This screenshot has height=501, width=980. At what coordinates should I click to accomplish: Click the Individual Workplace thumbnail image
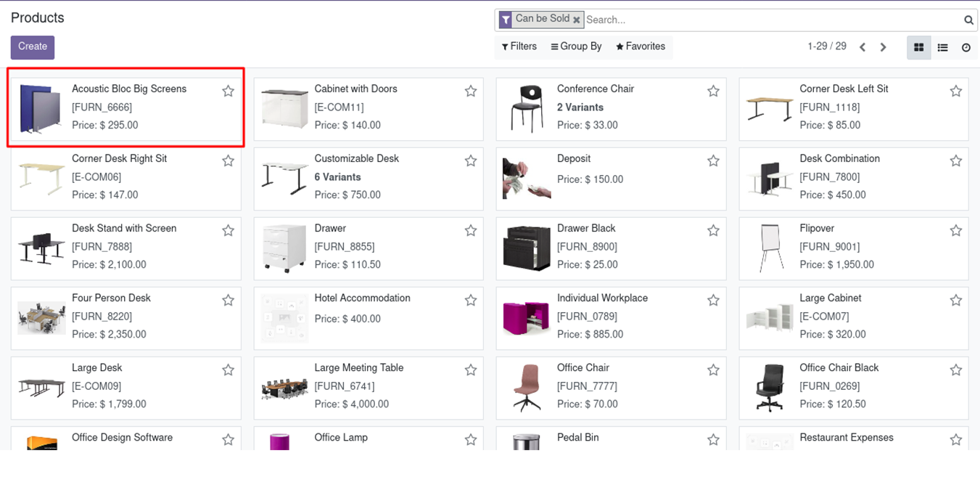click(x=527, y=317)
